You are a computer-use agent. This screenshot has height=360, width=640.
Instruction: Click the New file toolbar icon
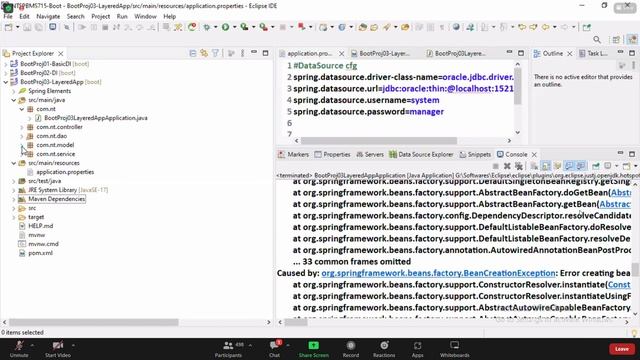click(8, 27)
